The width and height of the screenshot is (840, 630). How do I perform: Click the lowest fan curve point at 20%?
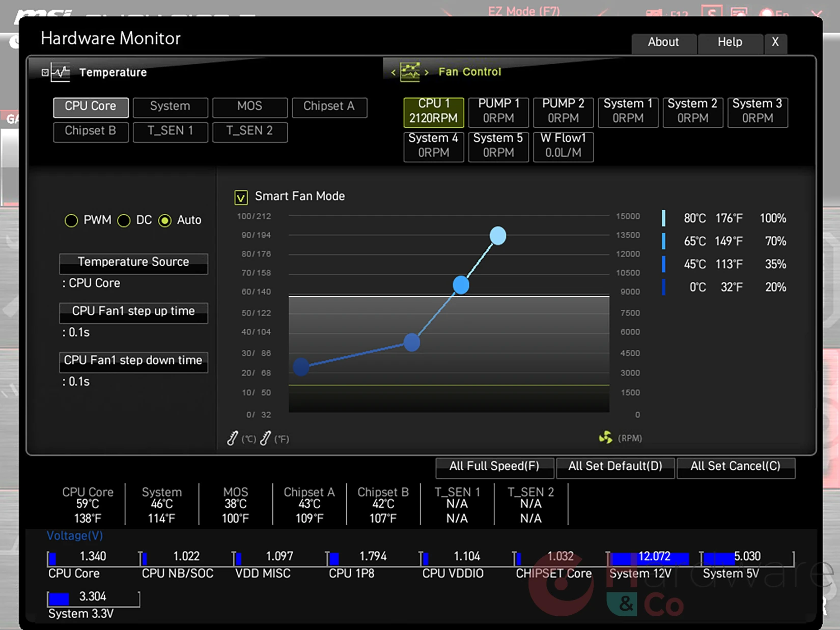point(301,366)
